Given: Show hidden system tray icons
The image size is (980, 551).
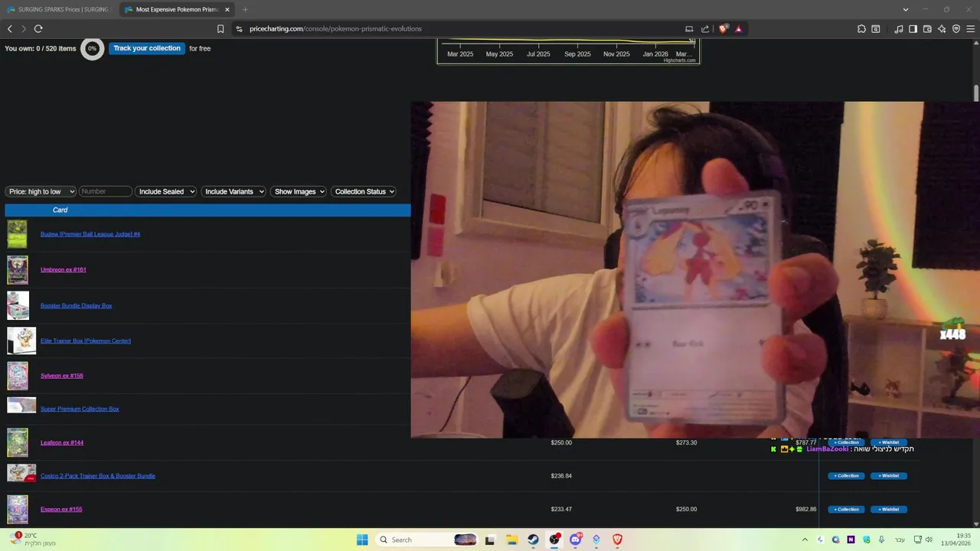Looking at the screenshot, I should tap(805, 540).
